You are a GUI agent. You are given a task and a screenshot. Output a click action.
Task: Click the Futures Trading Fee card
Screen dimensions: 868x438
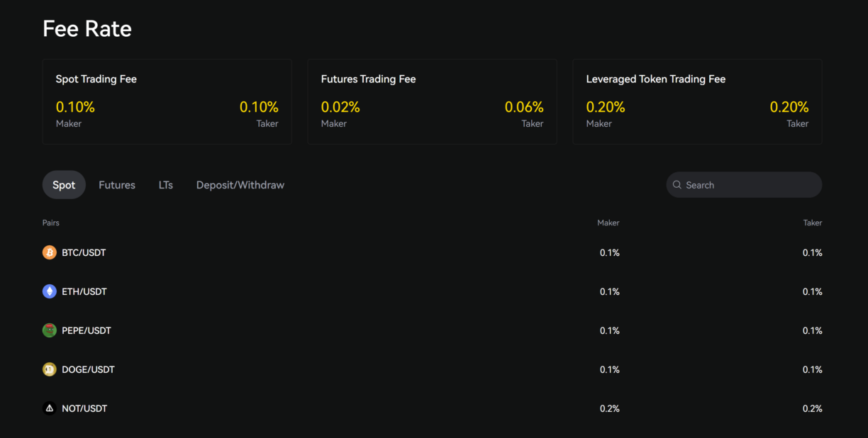[x=432, y=101]
